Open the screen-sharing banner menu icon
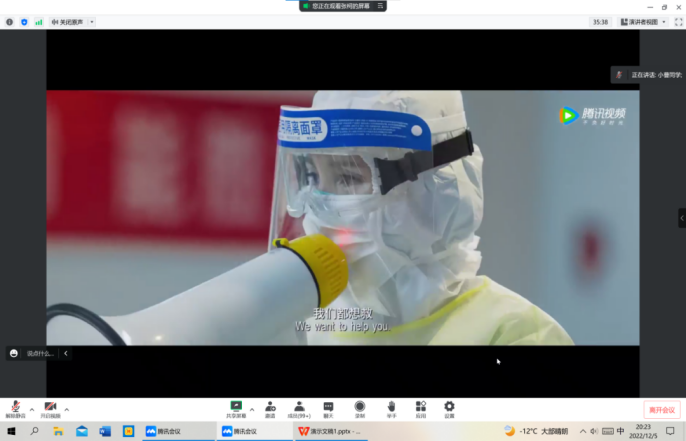 click(x=380, y=6)
